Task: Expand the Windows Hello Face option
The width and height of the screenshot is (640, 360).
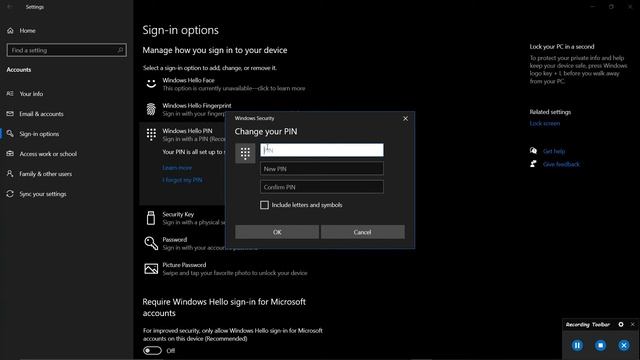Action: (x=233, y=84)
